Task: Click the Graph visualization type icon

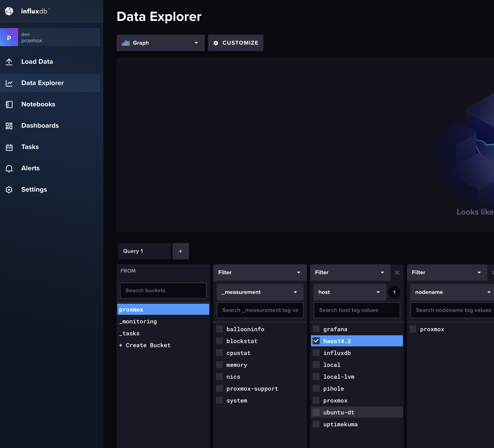Action: coord(126,43)
